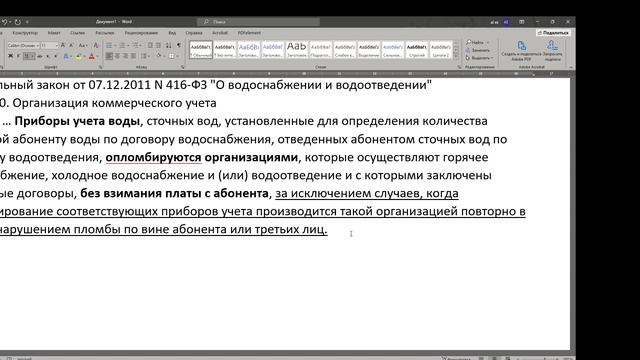Click the Increase Indent icon

pos(159,45)
